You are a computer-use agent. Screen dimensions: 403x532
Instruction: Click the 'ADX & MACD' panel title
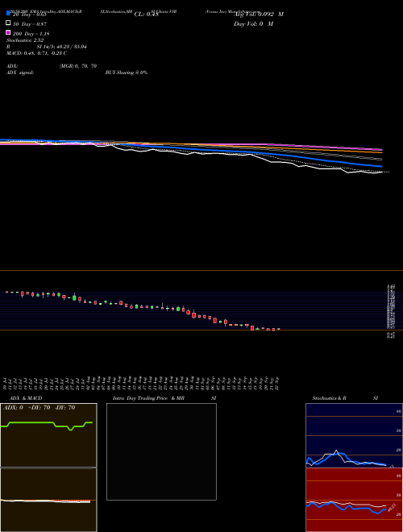[x=26, y=398]
